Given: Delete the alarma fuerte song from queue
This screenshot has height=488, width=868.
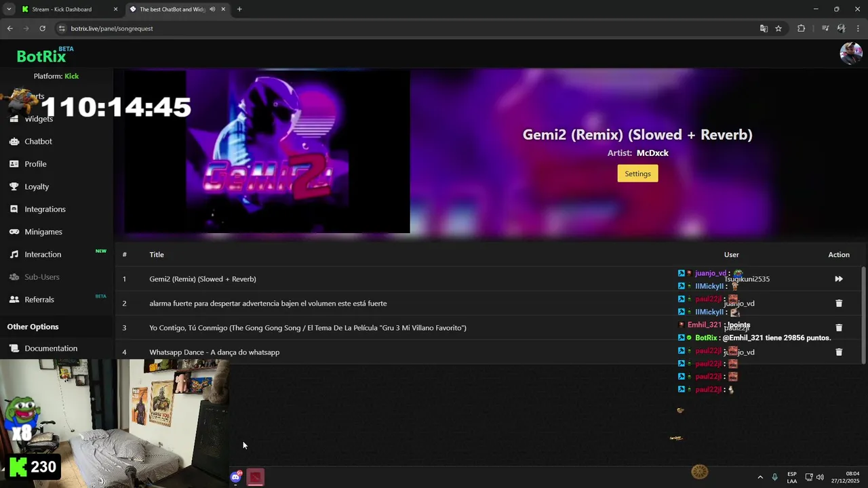Looking at the screenshot, I should point(839,303).
